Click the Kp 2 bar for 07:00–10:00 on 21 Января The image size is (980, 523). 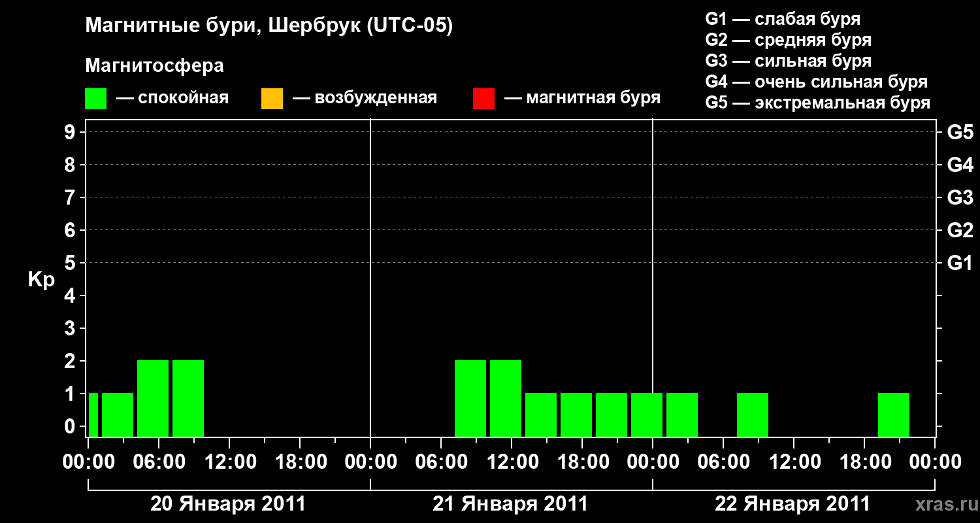[470, 398]
